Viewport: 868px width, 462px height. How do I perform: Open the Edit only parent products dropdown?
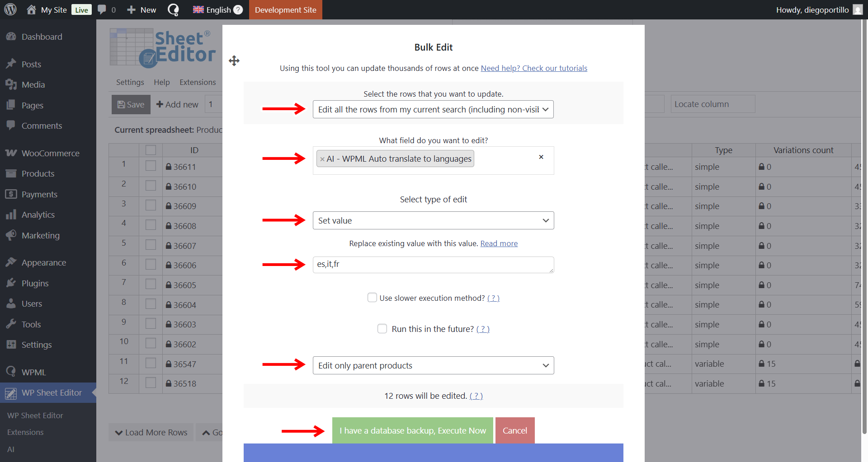click(433, 365)
